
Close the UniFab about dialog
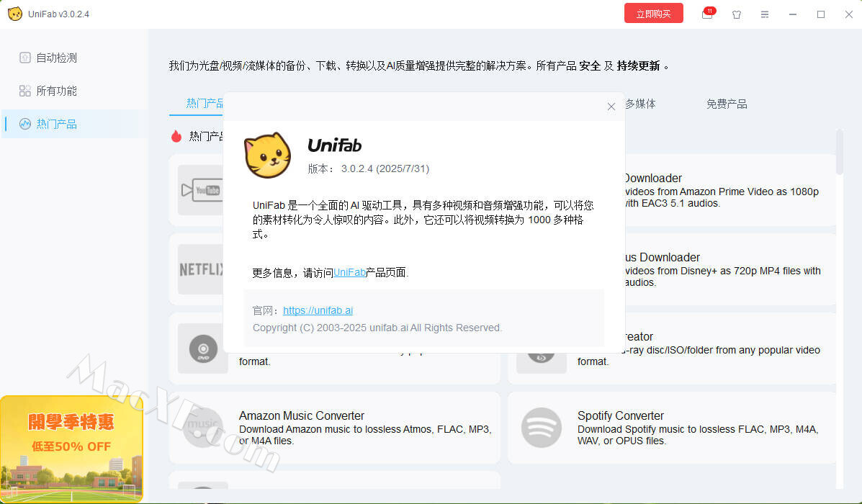pos(611,107)
